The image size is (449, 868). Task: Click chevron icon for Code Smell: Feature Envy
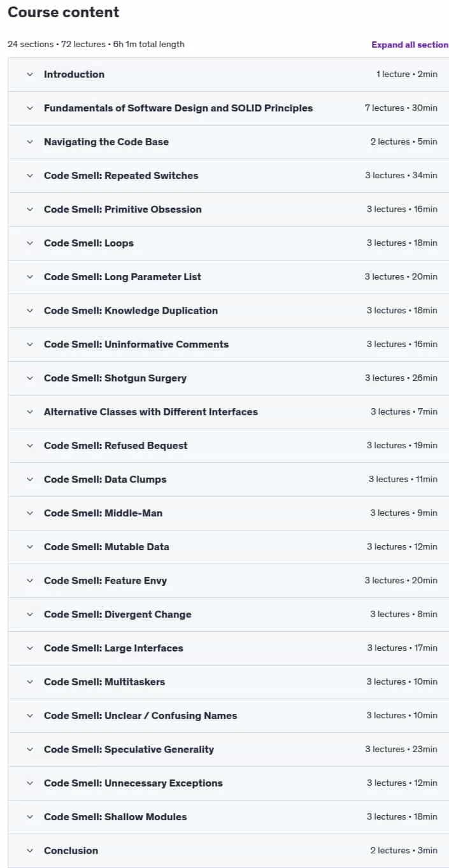[x=29, y=581]
